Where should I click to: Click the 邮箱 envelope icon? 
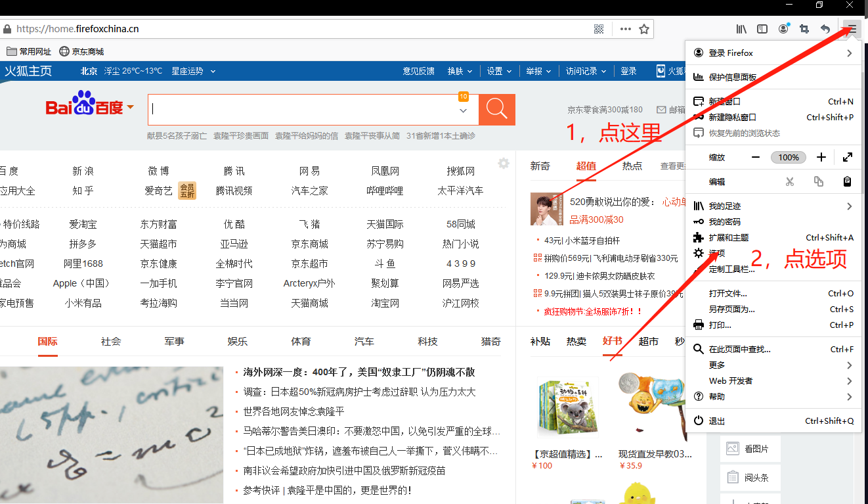point(661,110)
